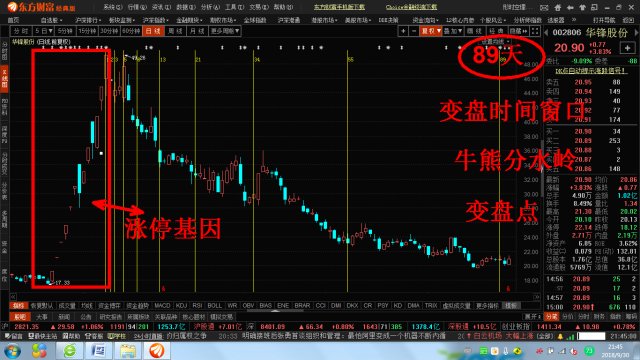Switch chart to 周线 weekly period
This screenshot has width=640, height=360.
(176, 31)
